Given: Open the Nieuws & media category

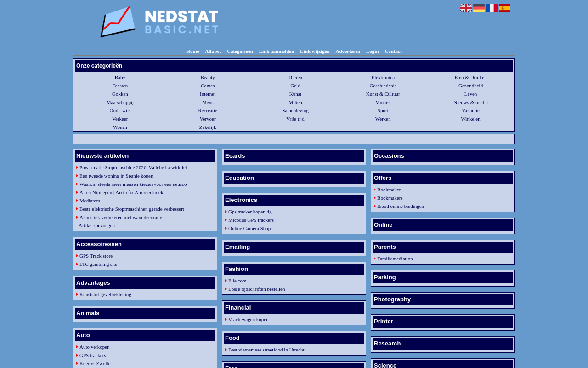Looking at the screenshot, I should click(x=470, y=102).
